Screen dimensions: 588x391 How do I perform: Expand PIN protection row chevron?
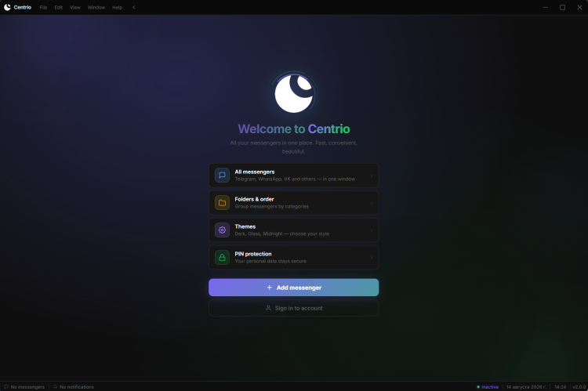(x=372, y=258)
